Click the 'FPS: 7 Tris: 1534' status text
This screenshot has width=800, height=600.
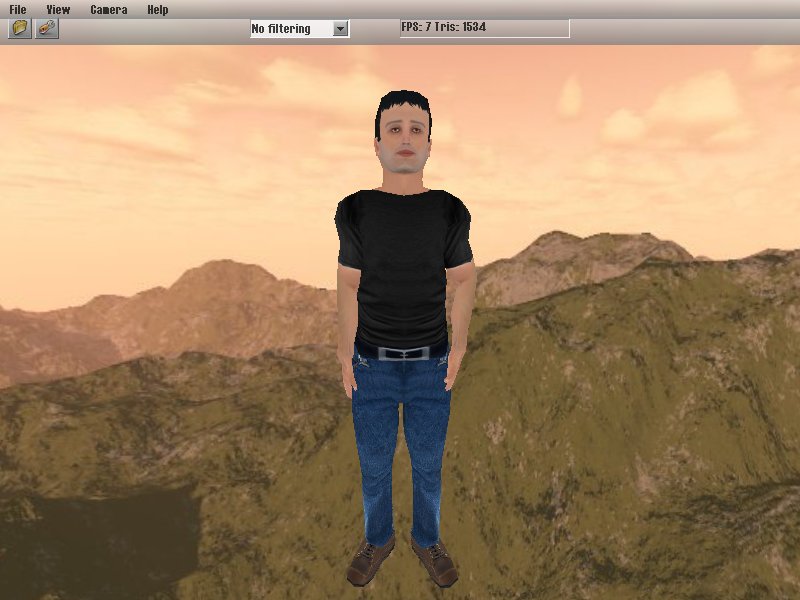443,27
